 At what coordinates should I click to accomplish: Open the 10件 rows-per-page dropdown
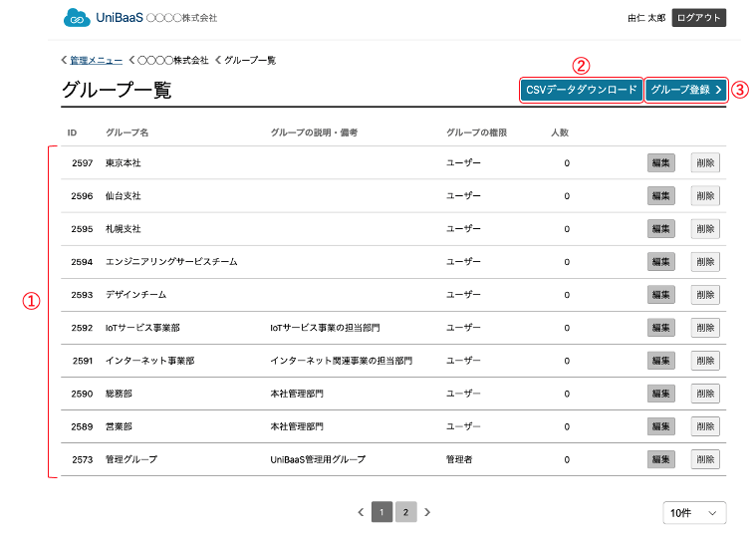[x=694, y=513]
